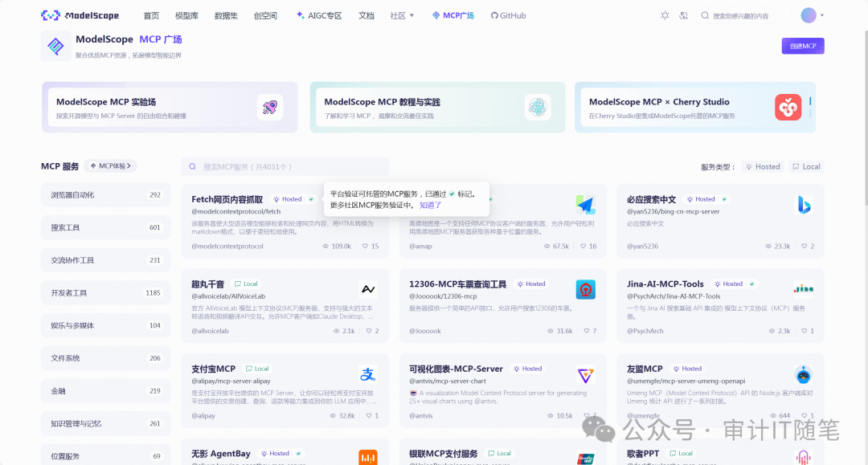Open ModelScope MCP 实验场 banner card
868x465 pixels.
tap(170, 108)
